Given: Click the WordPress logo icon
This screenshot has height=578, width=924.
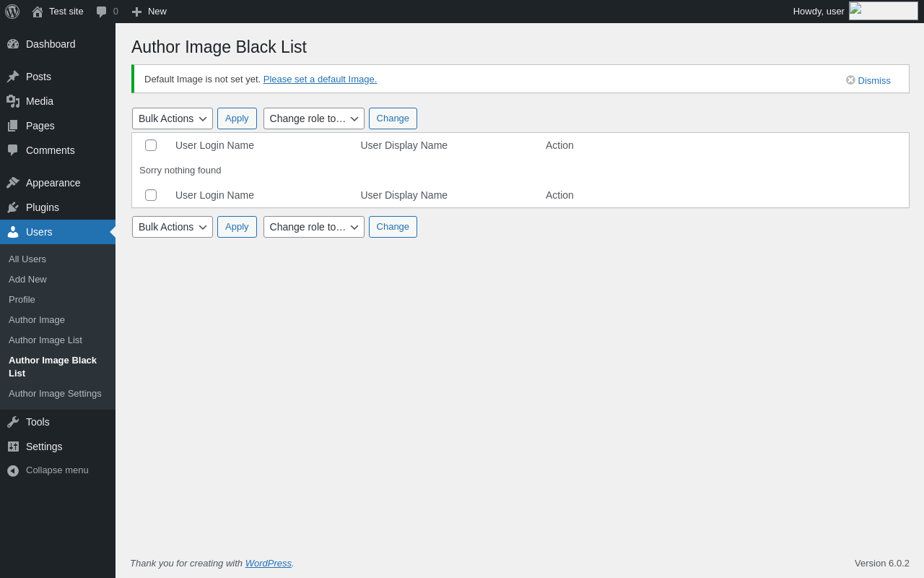Looking at the screenshot, I should [12, 12].
